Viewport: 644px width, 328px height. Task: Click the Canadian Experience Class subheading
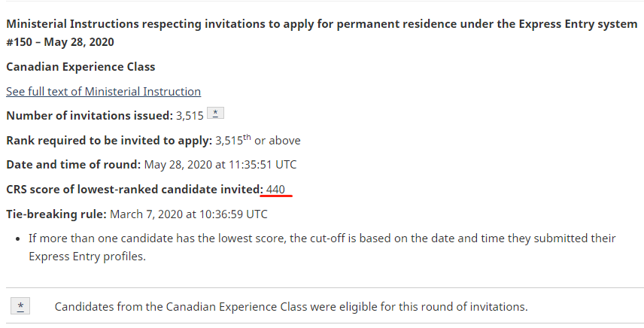[x=80, y=67]
